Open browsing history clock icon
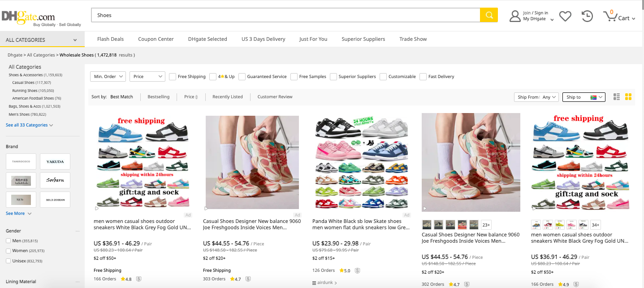The image size is (644, 288). click(x=587, y=16)
